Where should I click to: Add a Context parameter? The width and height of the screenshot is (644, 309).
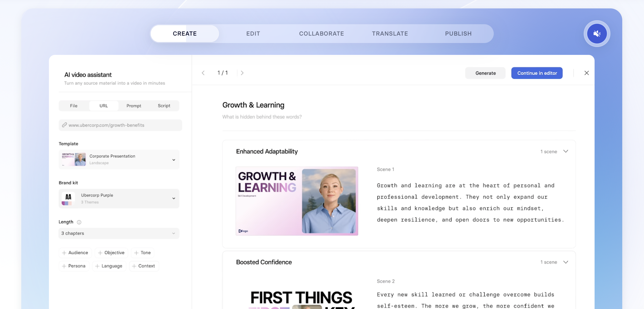144,266
